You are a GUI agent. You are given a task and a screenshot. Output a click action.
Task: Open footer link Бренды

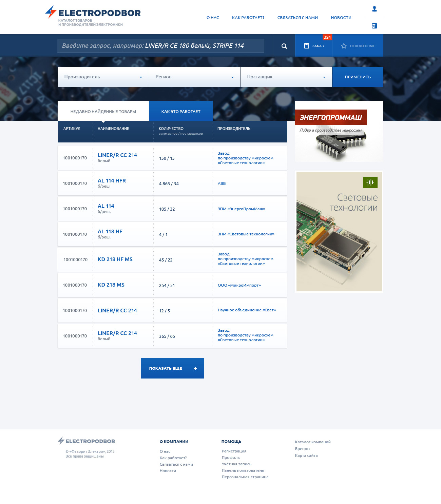click(303, 449)
